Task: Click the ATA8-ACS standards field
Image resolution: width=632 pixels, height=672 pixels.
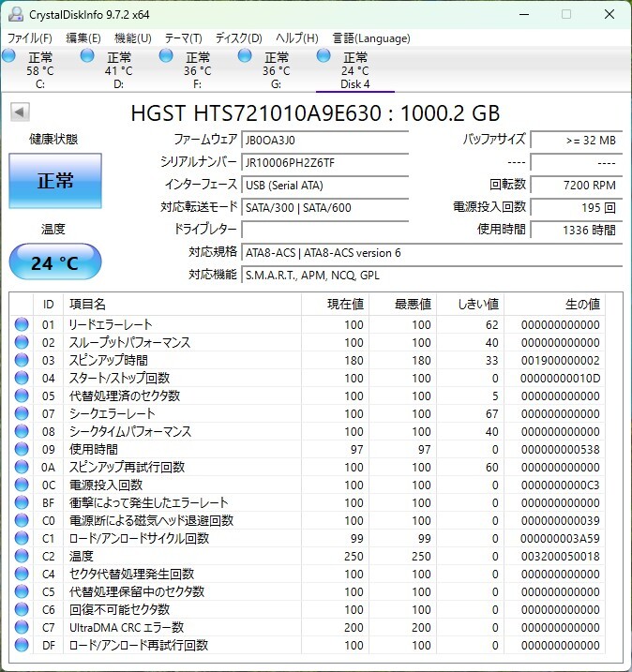Action: tap(431, 252)
